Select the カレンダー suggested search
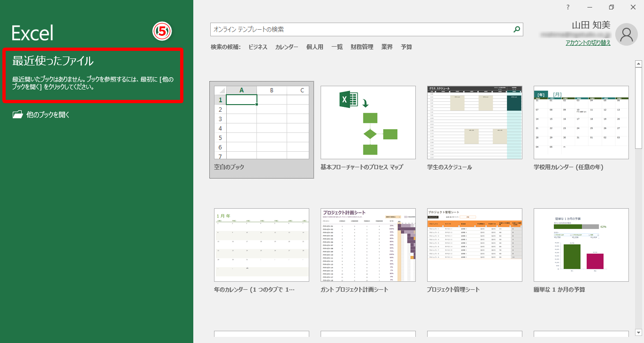The width and height of the screenshot is (644, 343). [x=287, y=47]
